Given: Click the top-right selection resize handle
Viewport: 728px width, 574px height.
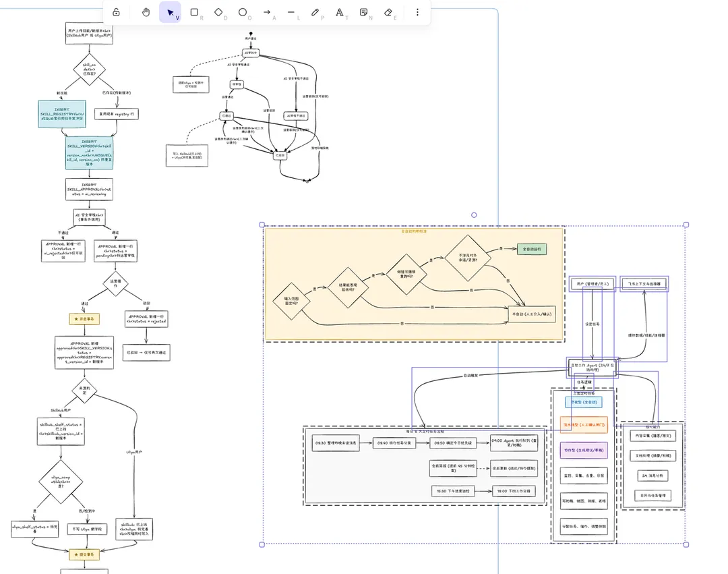Looking at the screenshot, I should pos(686,225).
